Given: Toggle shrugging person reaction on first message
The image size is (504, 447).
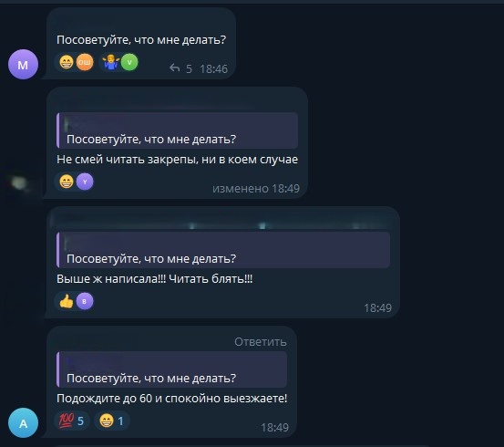Looking at the screenshot, I should click(111, 62).
